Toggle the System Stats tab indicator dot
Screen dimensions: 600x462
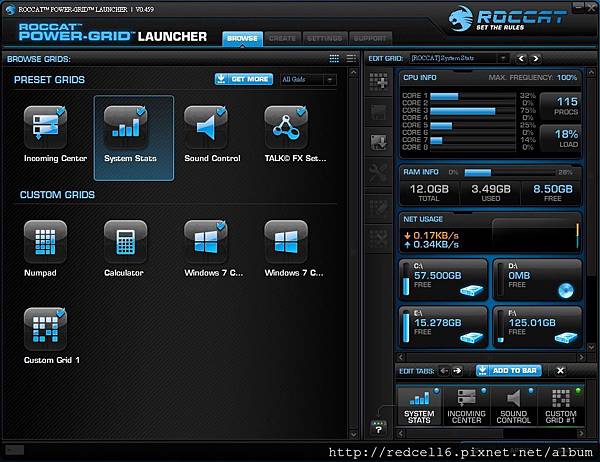pyautogui.click(x=437, y=391)
